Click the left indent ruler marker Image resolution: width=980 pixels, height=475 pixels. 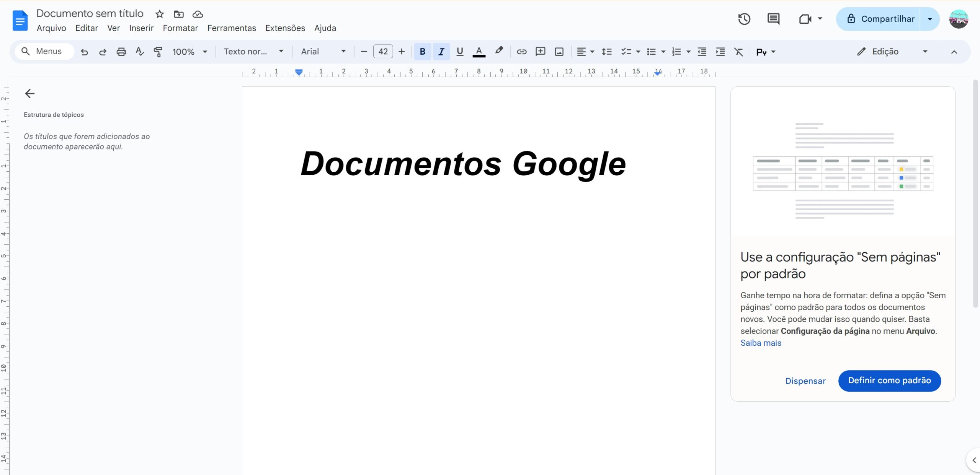tap(299, 72)
